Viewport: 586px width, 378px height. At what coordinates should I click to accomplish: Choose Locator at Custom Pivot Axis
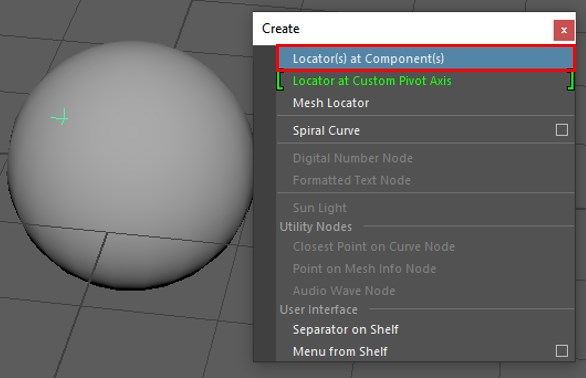pyautogui.click(x=425, y=81)
